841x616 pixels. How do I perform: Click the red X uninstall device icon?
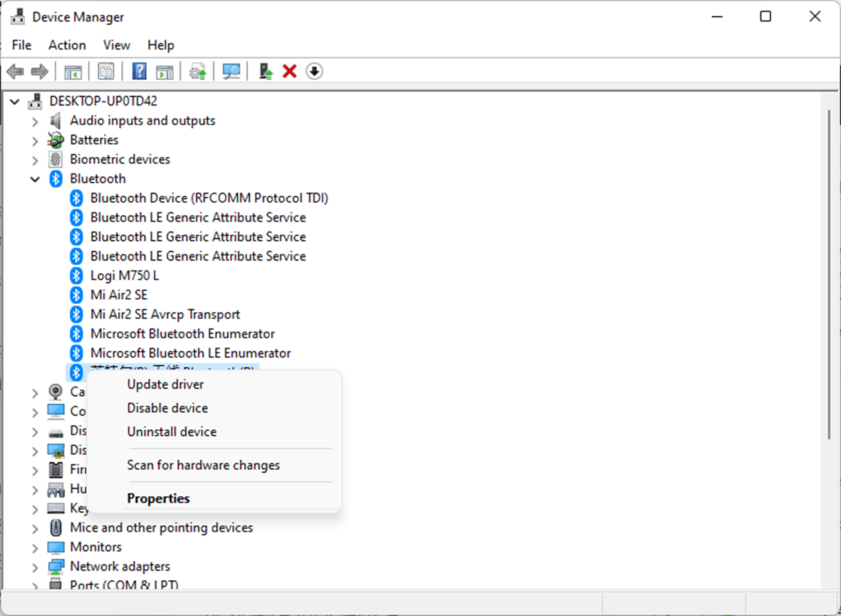(x=290, y=71)
